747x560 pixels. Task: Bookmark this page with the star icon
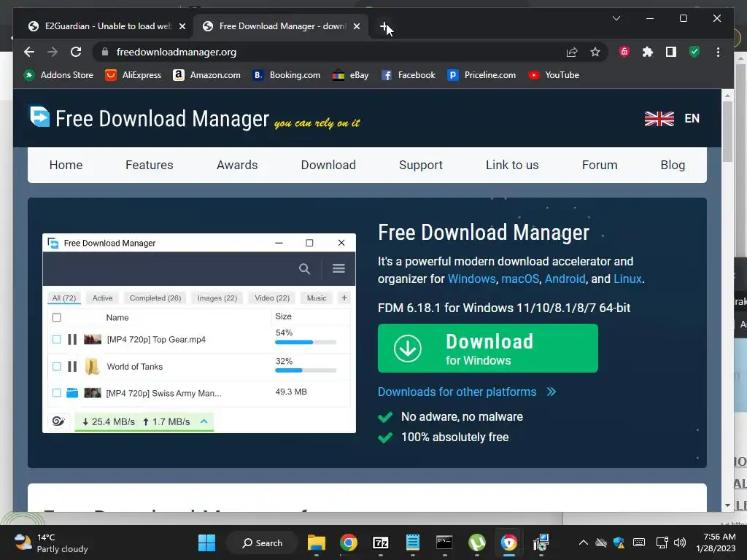click(595, 52)
